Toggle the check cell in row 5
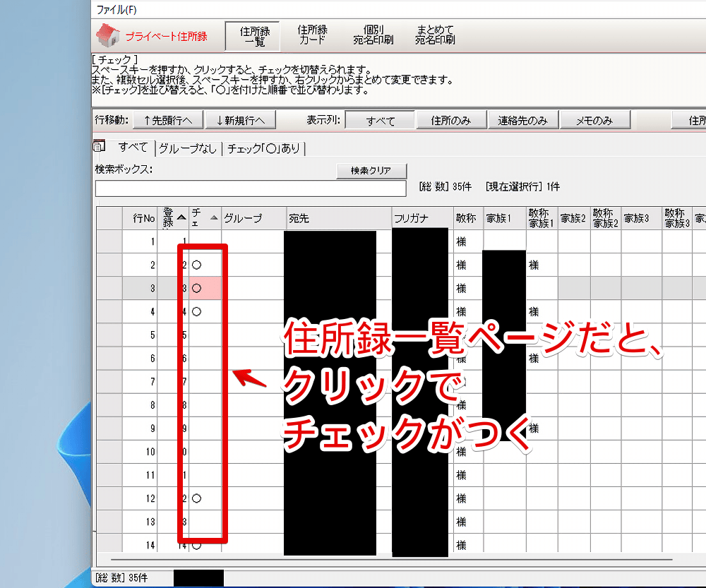The width and height of the screenshot is (706, 588). pos(205,335)
